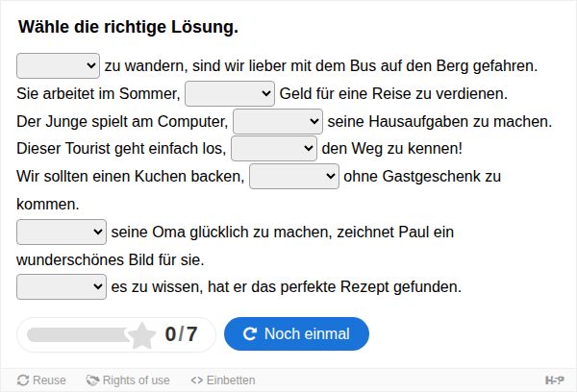Viewport: 577px width, 392px height.
Task: Open dropdown after 'Dieser Tourist geht einfach los'
Action: (x=274, y=149)
